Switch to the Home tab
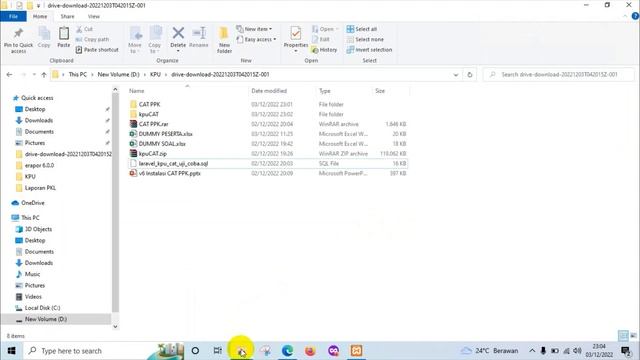The height and width of the screenshot is (360, 640). [40, 16]
